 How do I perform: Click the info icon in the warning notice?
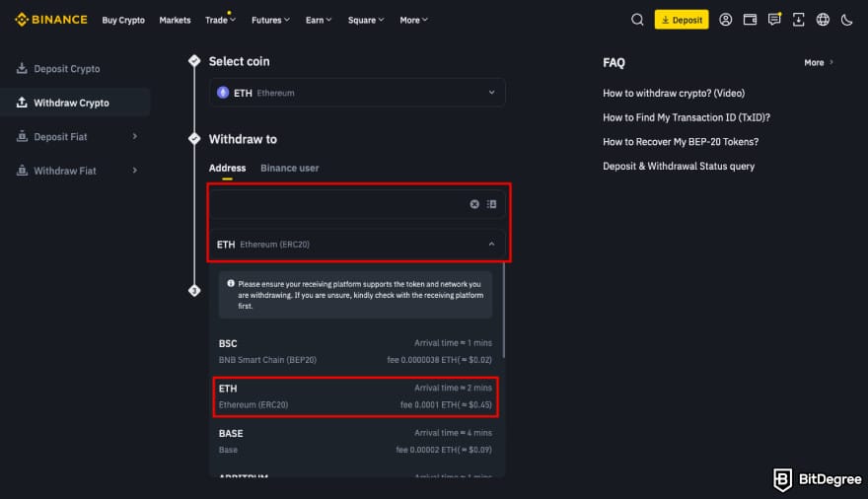[231, 283]
